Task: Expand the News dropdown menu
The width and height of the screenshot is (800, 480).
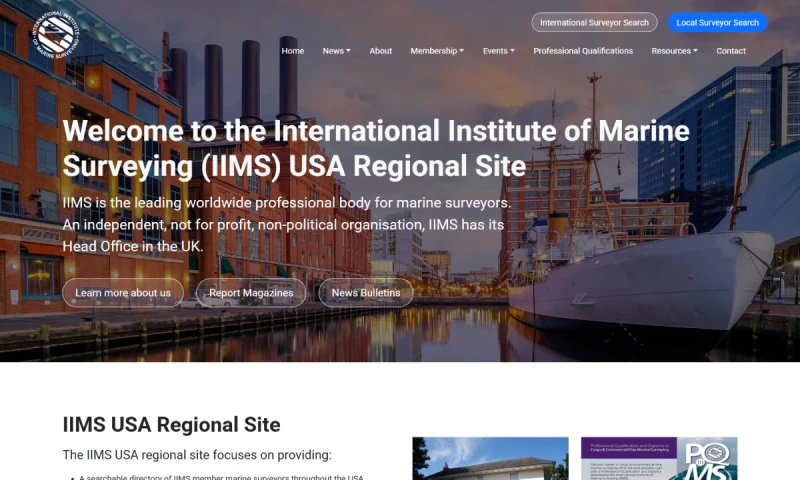Action: click(x=336, y=51)
